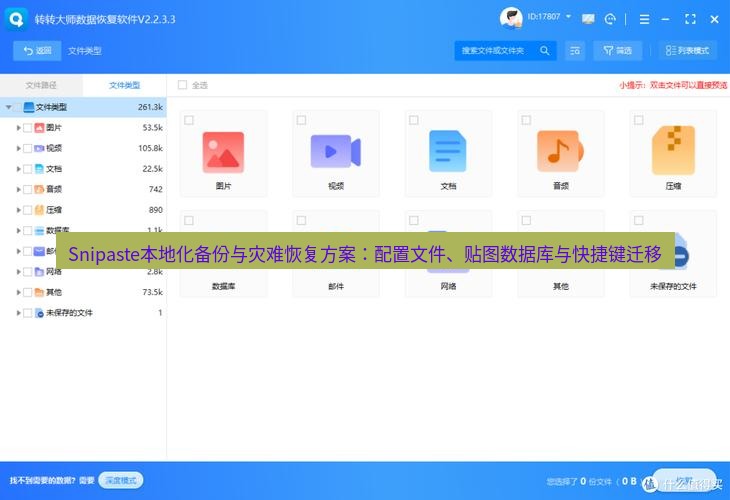Expand the 数据库 tree node

[18, 230]
